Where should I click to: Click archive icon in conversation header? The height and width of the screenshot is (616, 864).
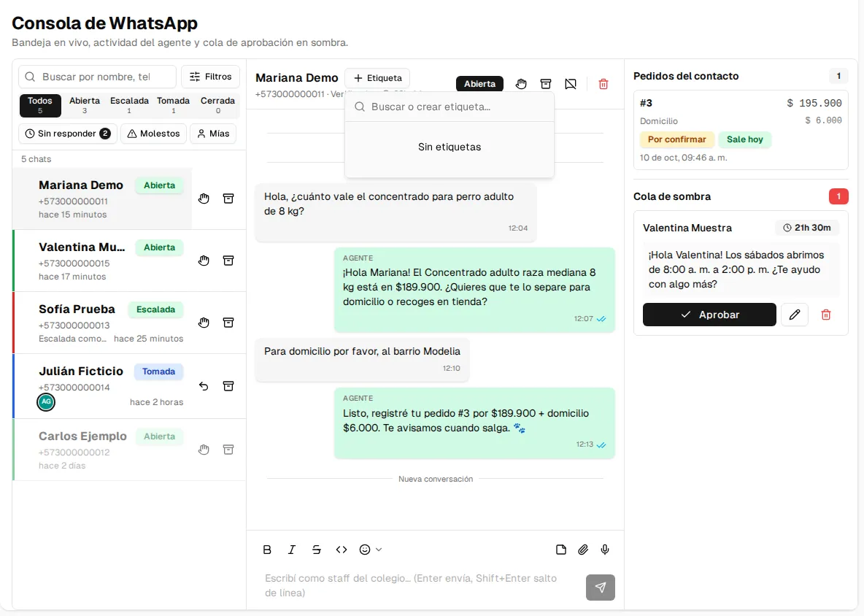546,84
